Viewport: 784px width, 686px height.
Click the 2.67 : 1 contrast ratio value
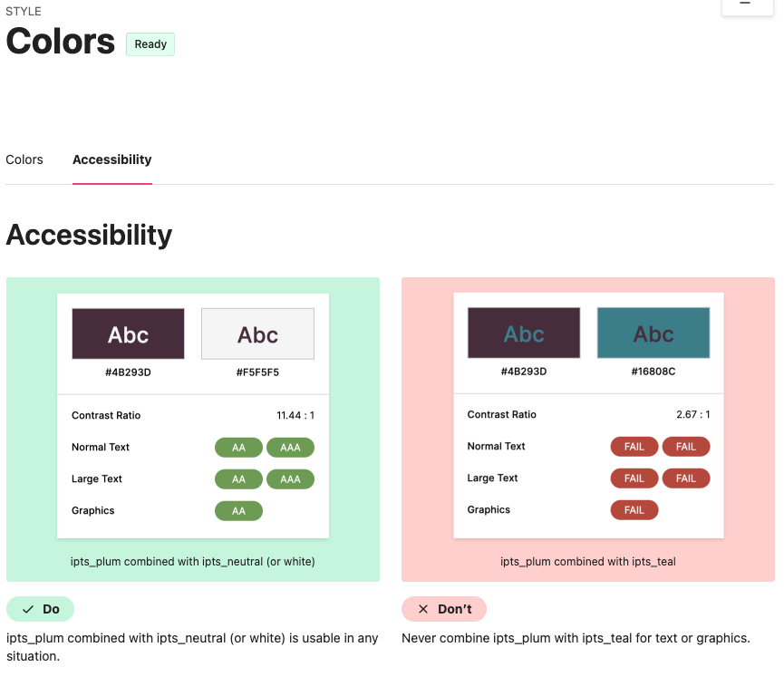click(x=693, y=415)
